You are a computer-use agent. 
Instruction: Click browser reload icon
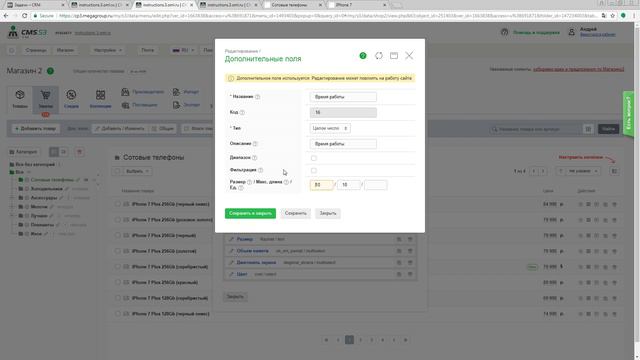tap(24, 16)
